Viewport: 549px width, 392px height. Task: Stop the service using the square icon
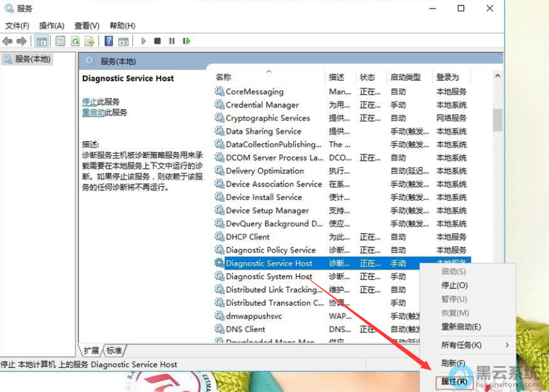(x=157, y=41)
